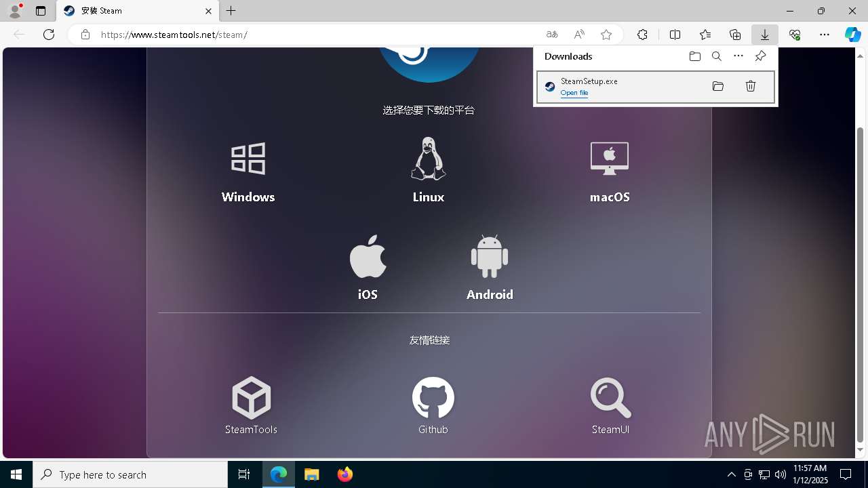
Task: Open more options in Downloads panel
Action: click(738, 56)
